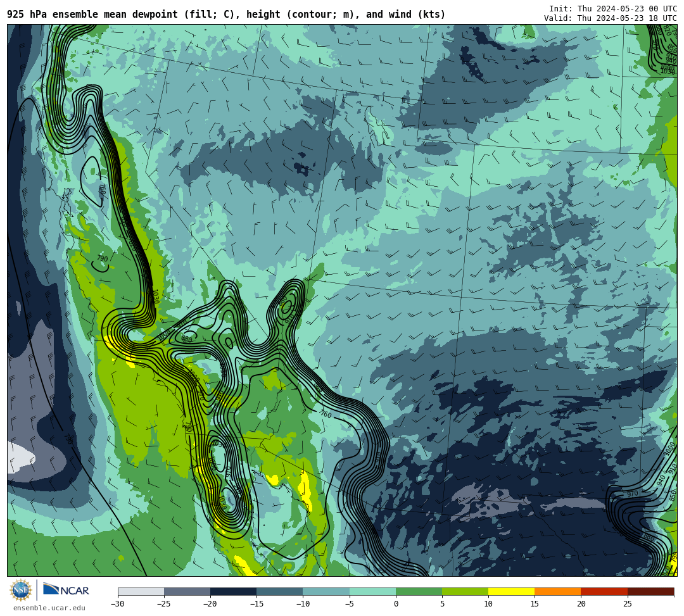This screenshot has height=616, width=684.
Task: Click the -15 colorbar tick label
Action: pyautogui.click(x=256, y=604)
